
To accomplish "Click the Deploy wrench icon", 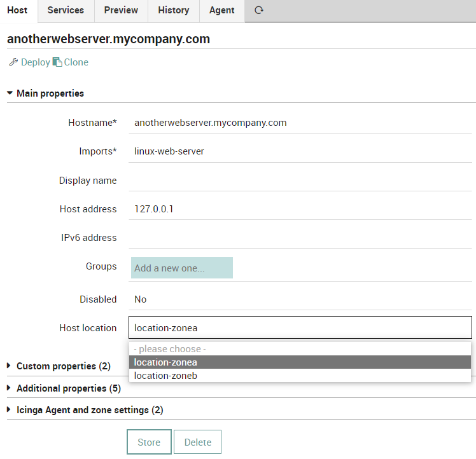I will point(13,62).
